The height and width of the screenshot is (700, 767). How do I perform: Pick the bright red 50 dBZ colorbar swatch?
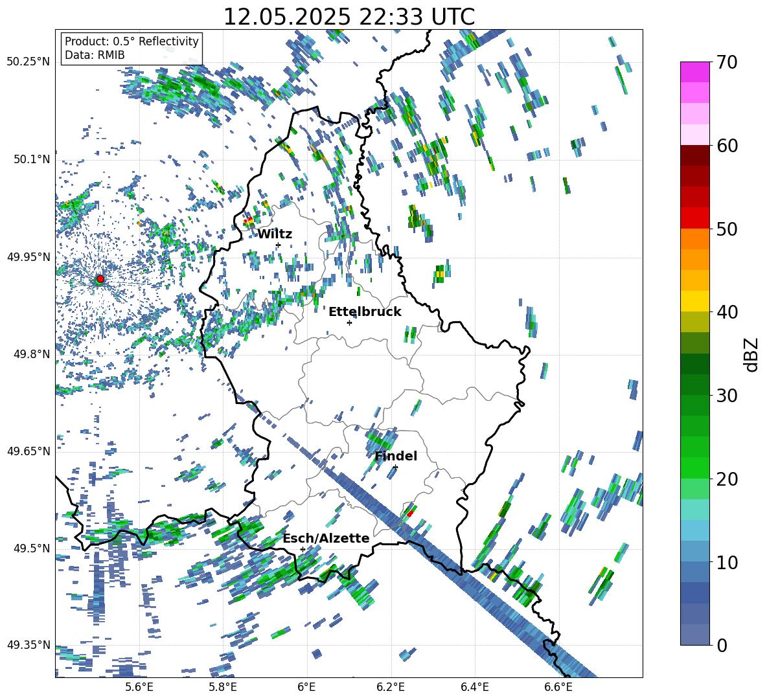point(694,218)
